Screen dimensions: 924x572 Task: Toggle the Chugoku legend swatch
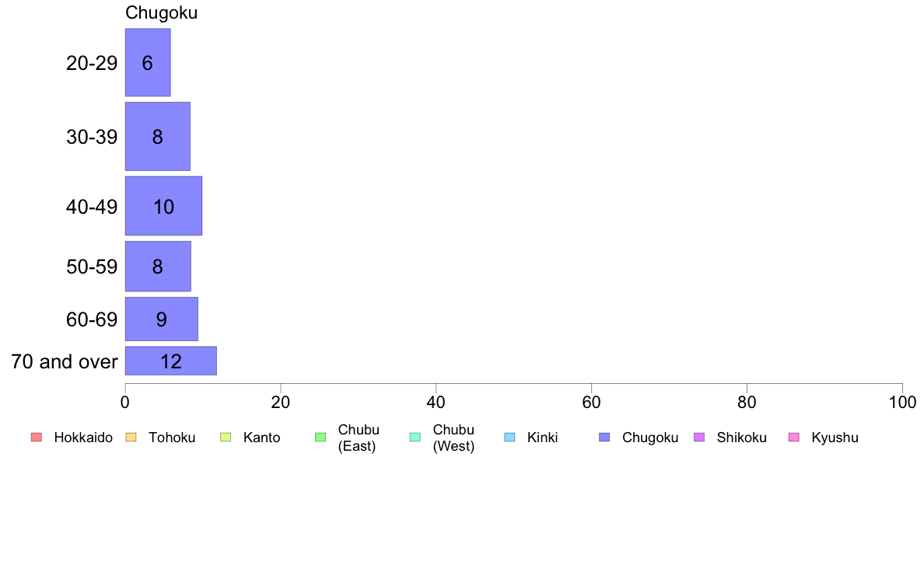604,437
